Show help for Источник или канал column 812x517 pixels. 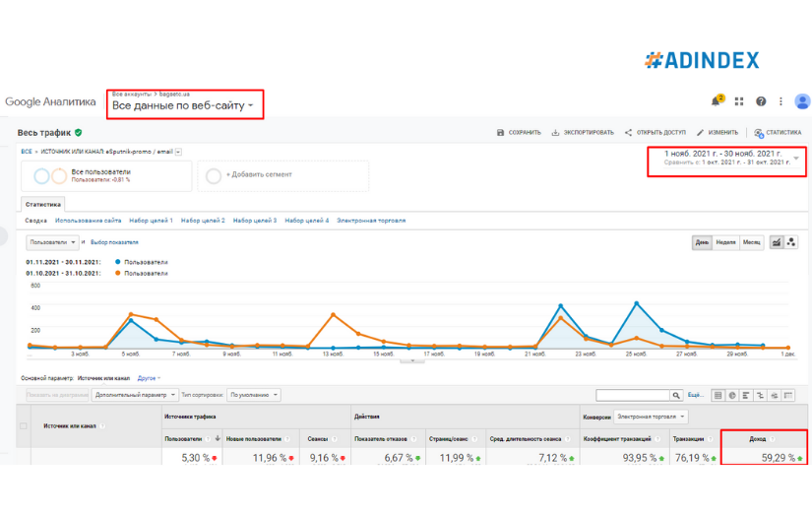(102, 426)
